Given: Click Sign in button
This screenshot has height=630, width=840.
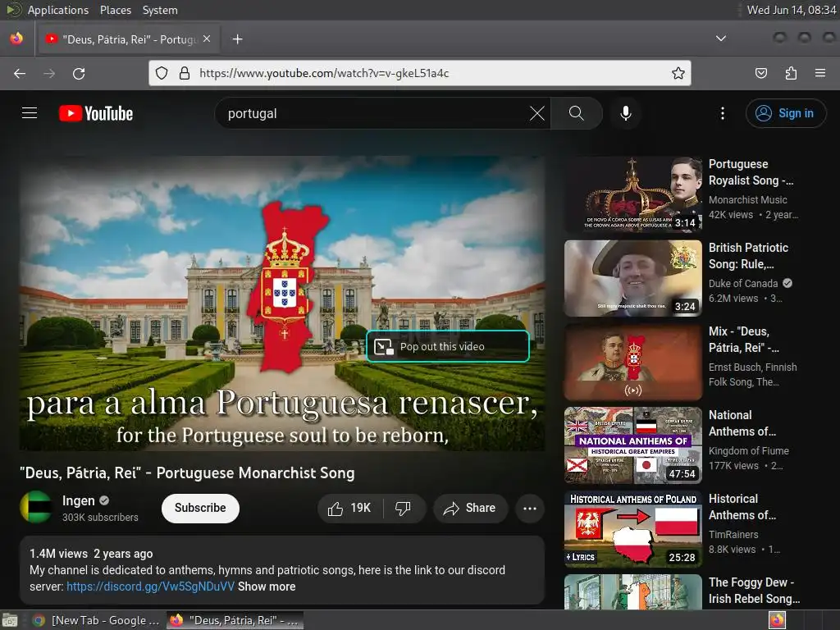Looking at the screenshot, I should [785, 113].
